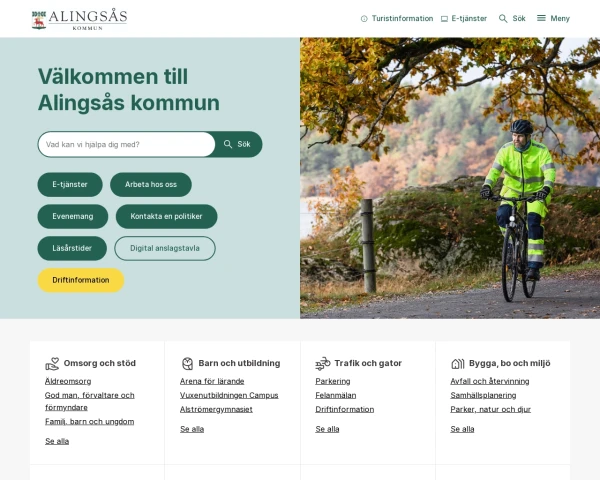Open the Arbeta hos oss button
Viewport: 600px width, 480px height.
[x=151, y=184]
